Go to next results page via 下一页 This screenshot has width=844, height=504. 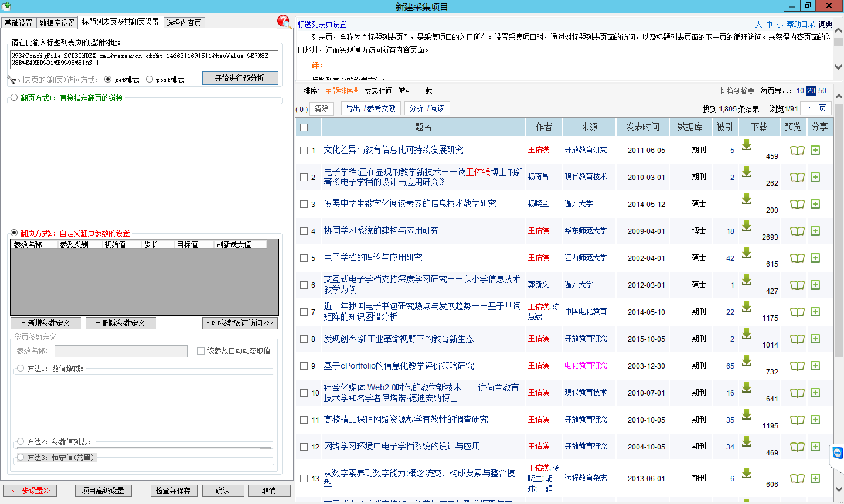click(x=815, y=108)
